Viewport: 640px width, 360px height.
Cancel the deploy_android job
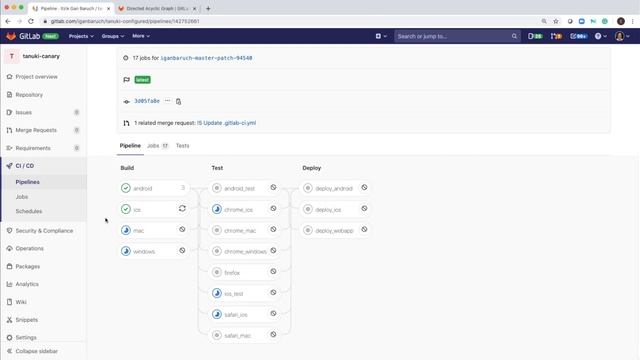[364, 187]
